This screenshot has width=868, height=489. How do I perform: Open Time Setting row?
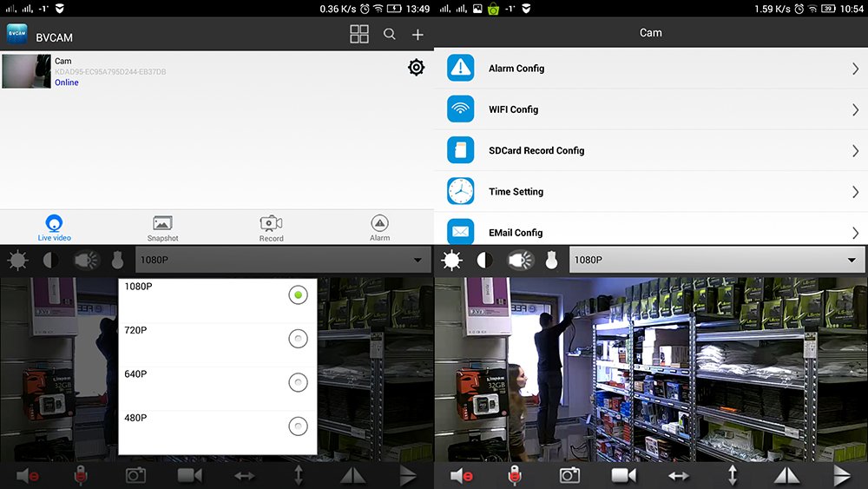tap(651, 191)
